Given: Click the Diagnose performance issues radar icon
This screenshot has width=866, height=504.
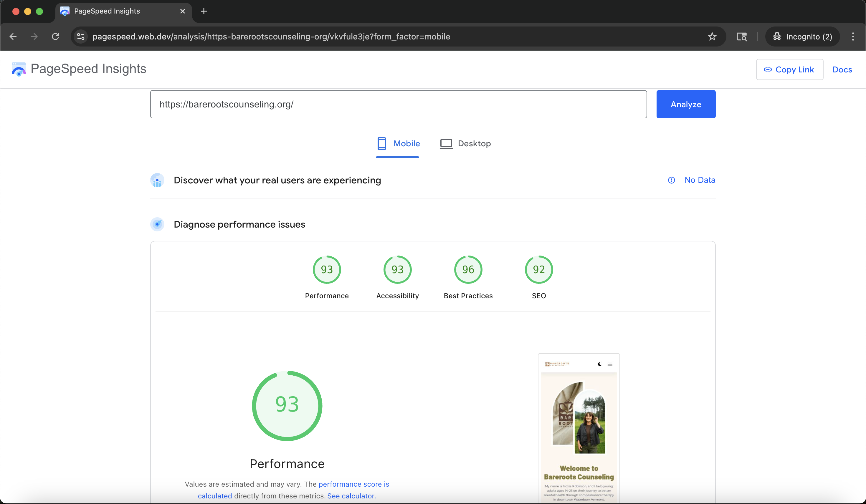Looking at the screenshot, I should click(x=157, y=224).
